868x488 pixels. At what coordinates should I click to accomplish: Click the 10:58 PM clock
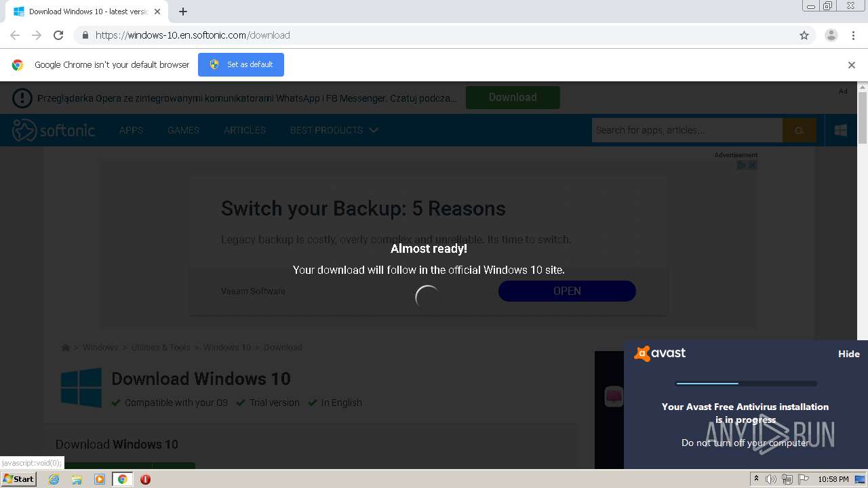tap(833, 479)
